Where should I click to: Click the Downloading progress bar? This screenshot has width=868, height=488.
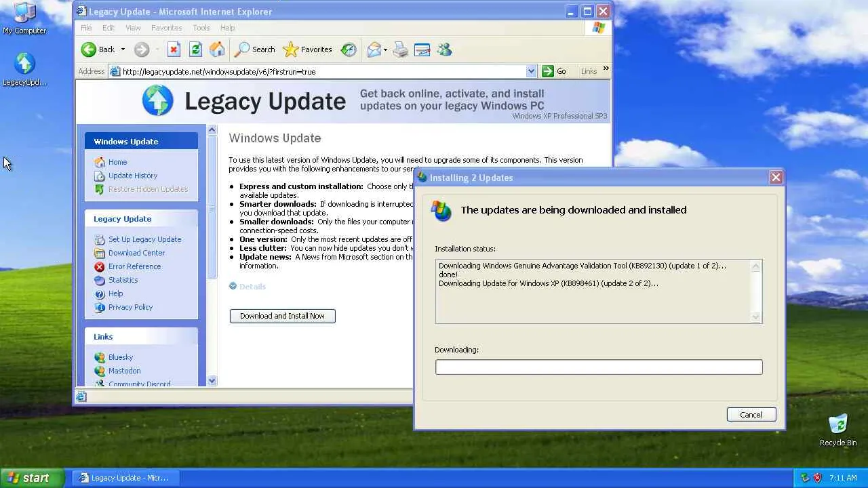pyautogui.click(x=599, y=367)
